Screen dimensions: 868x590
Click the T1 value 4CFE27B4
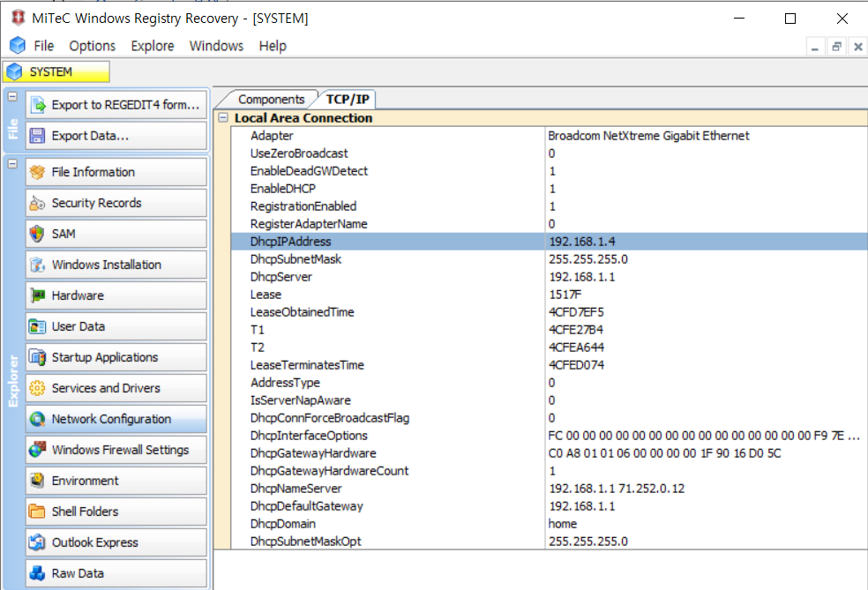point(576,330)
